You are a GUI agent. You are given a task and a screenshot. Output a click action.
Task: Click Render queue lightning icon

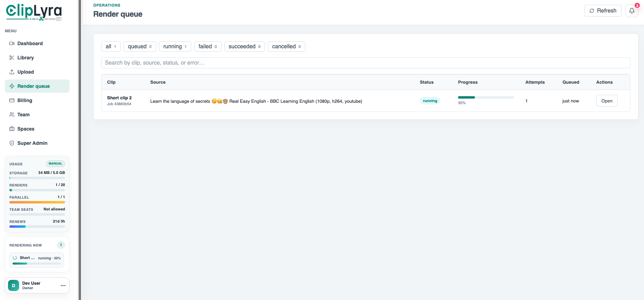click(x=12, y=86)
